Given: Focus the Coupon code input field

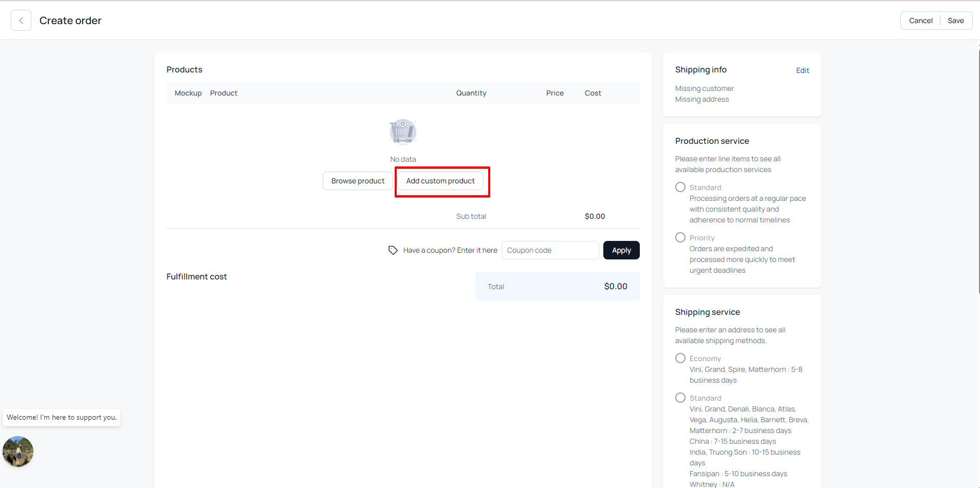Looking at the screenshot, I should [x=550, y=250].
